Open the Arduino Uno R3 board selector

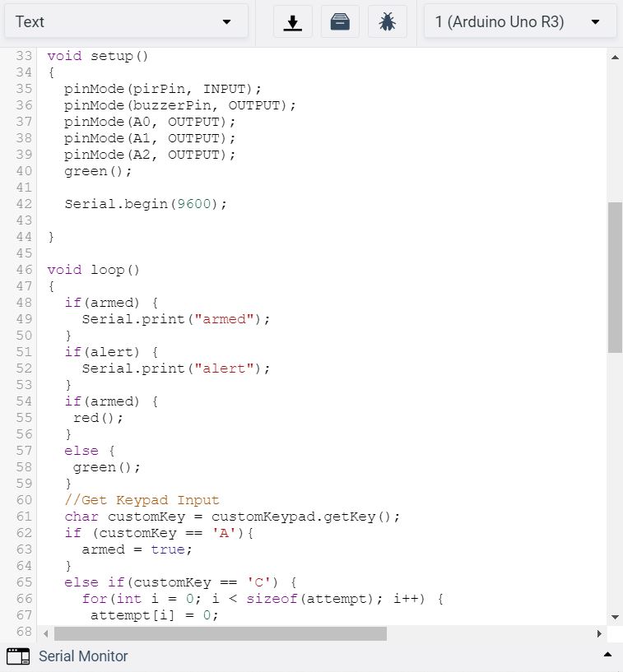[520, 21]
